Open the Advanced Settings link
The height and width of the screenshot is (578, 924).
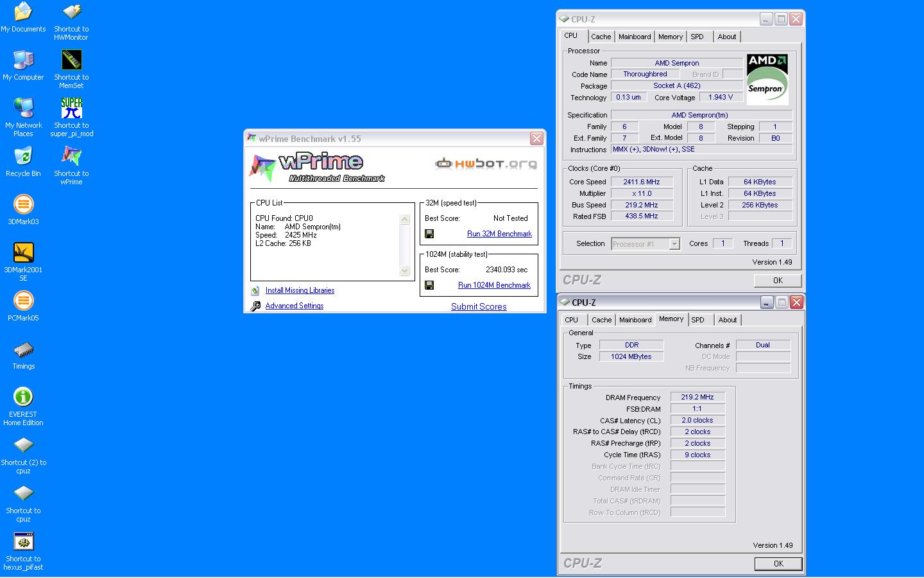[x=295, y=306]
